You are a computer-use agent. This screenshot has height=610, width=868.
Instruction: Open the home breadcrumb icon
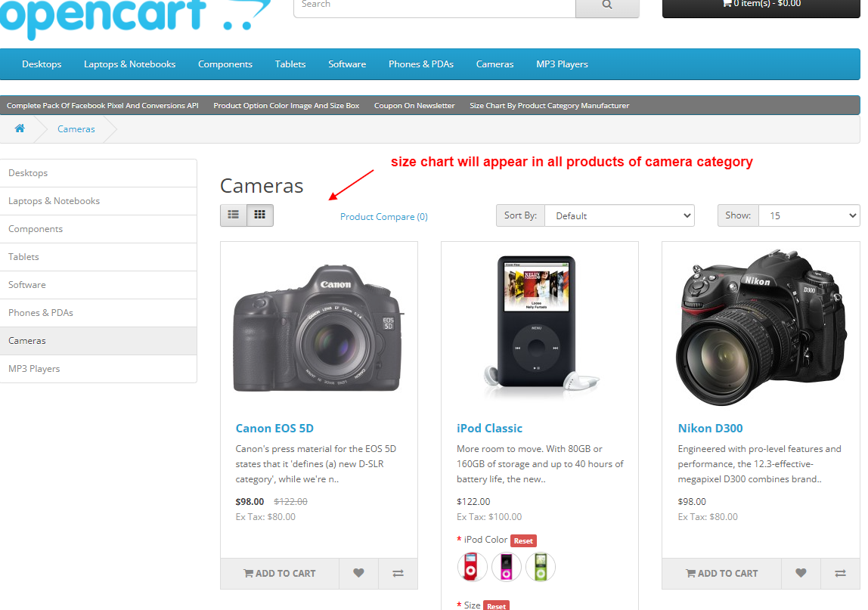[x=19, y=129]
